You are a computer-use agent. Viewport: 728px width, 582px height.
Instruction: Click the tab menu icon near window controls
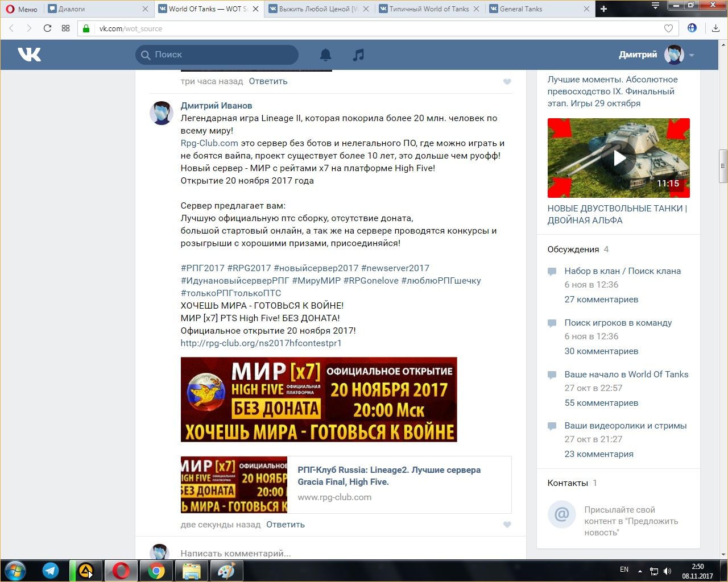(x=655, y=6)
